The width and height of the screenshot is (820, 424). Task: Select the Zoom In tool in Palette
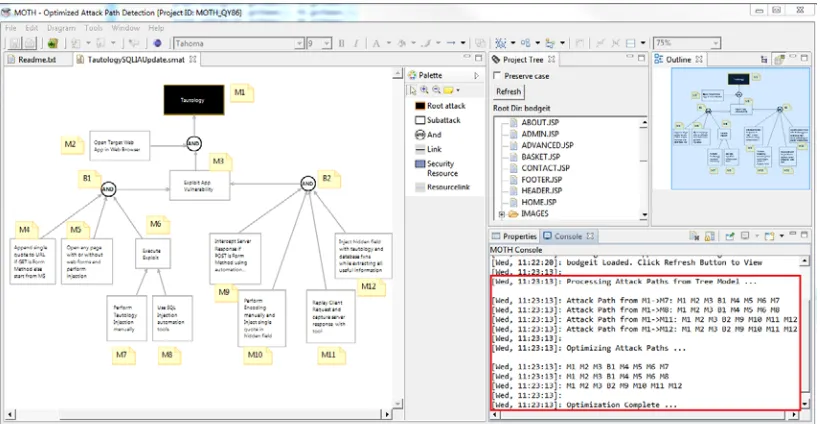(424, 90)
